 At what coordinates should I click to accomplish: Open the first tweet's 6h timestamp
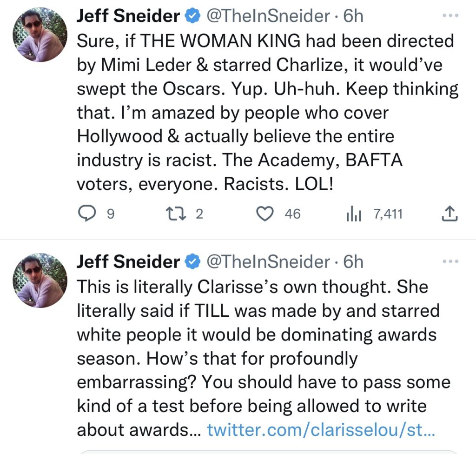(x=353, y=16)
